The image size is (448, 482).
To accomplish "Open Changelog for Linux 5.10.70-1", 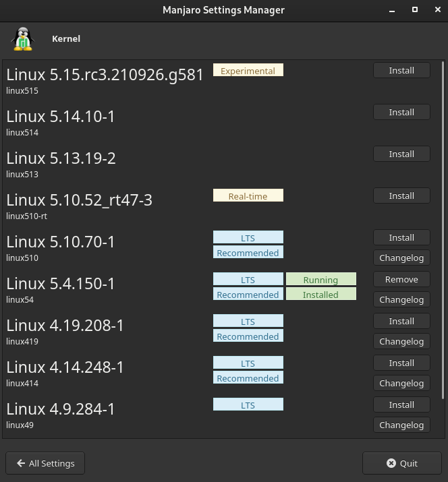I will coord(401,258).
